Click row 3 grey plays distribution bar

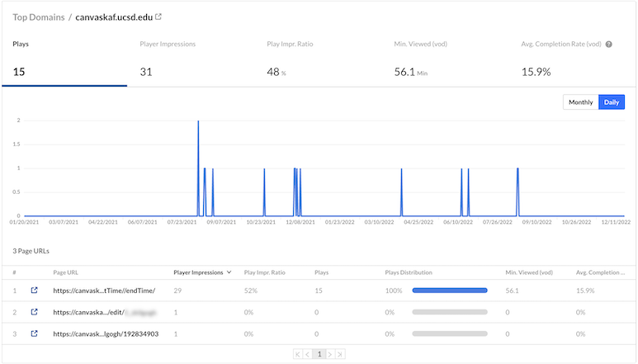(x=450, y=333)
